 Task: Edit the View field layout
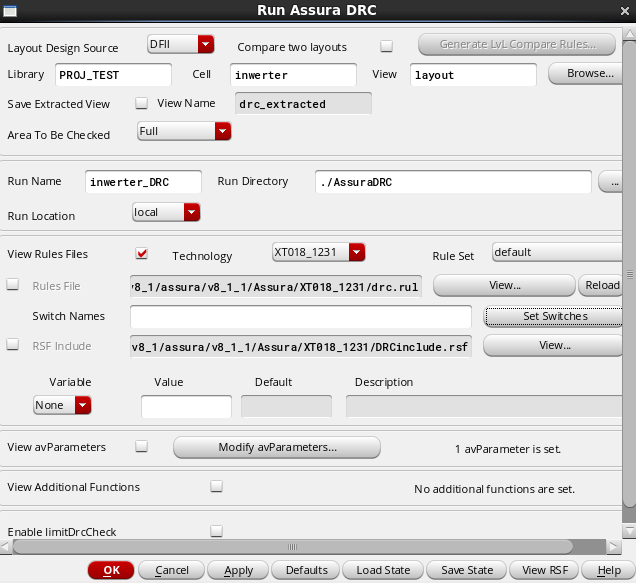473,75
